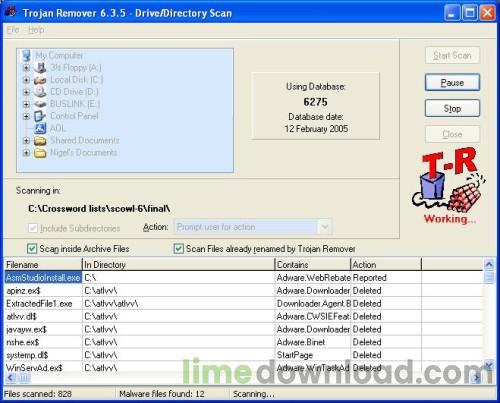Select the AOL icon in the tree
500x403 pixels.
[40, 128]
